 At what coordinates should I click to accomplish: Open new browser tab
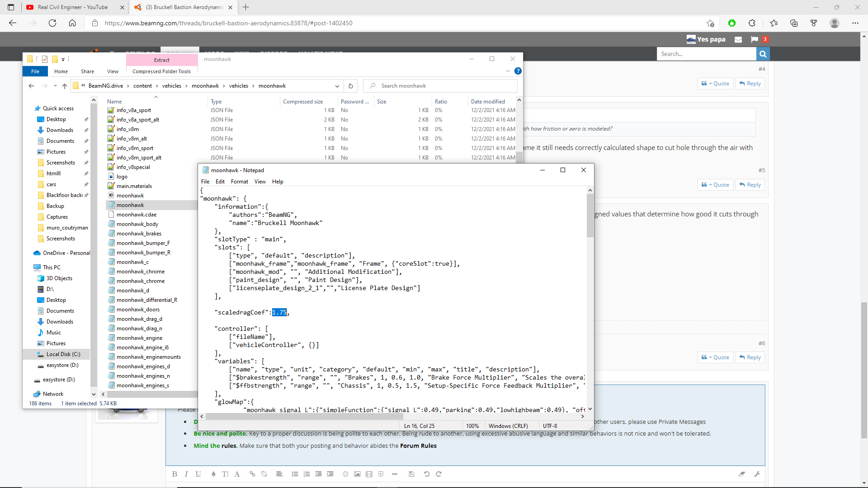pos(245,7)
